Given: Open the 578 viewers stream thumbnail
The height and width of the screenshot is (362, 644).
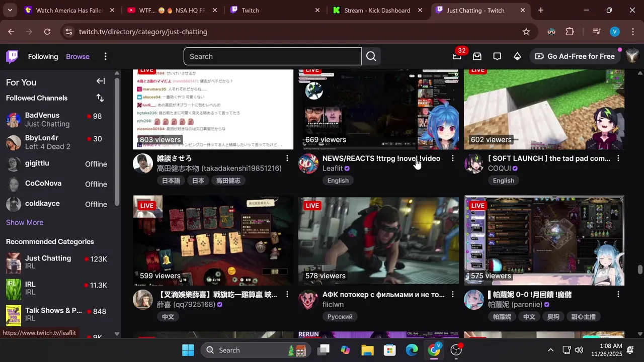Looking at the screenshot, I should coord(378,240).
